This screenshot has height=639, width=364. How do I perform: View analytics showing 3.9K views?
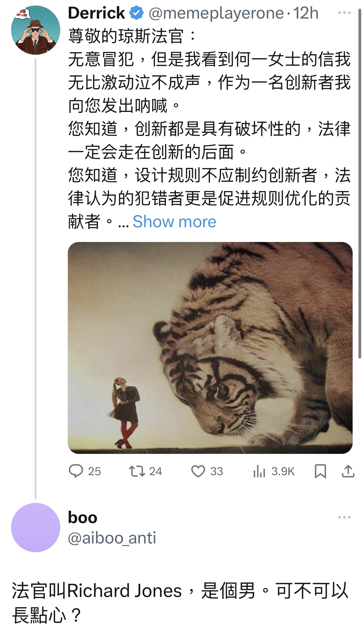click(274, 471)
